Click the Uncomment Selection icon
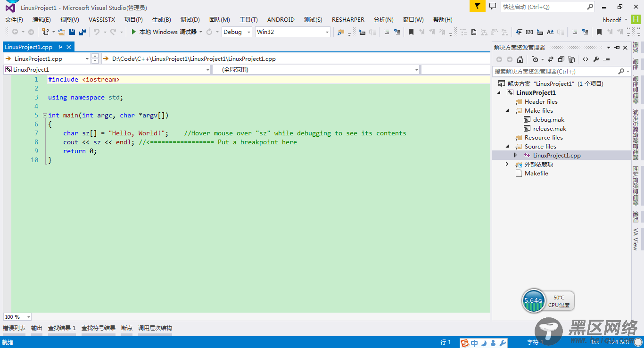 (397, 32)
